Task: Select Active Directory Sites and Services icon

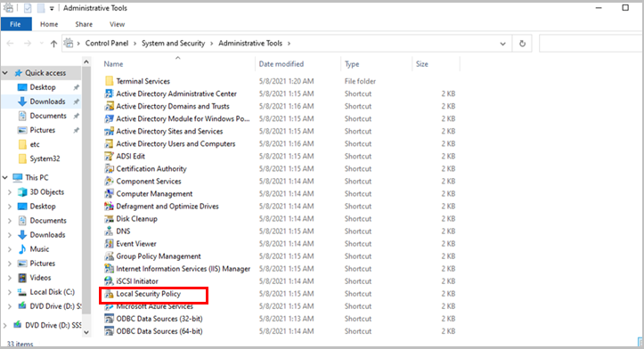Action: [109, 131]
